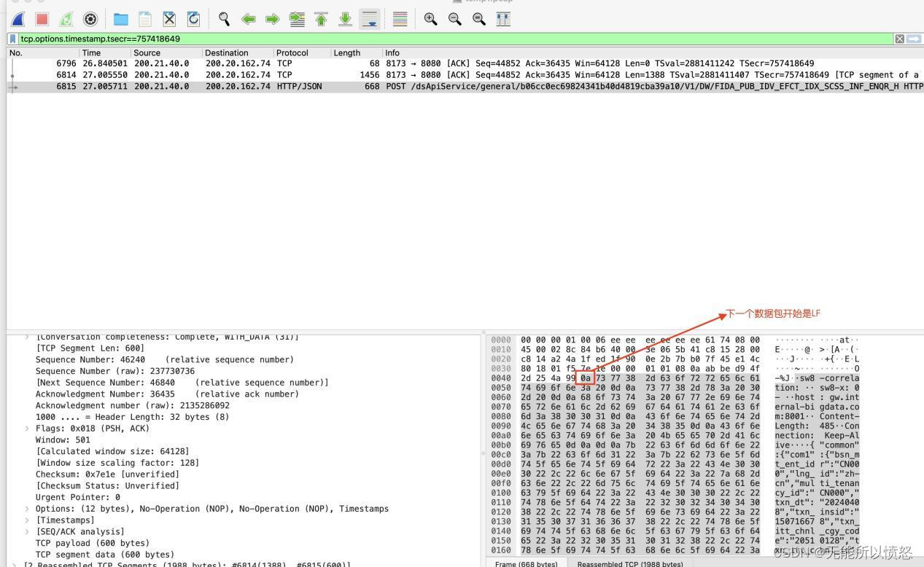Viewport: 924px width, 567px height.
Task: Zoom in the main window text
Action: click(431, 20)
